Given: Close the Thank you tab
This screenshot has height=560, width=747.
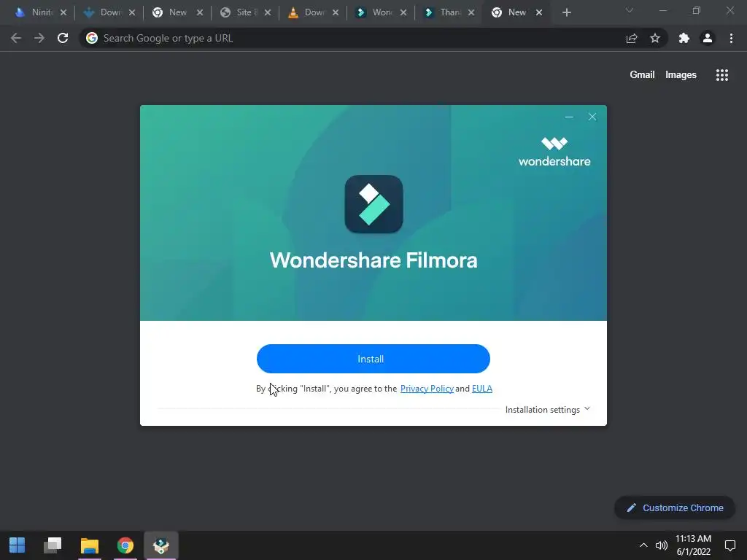Looking at the screenshot, I should (x=471, y=12).
